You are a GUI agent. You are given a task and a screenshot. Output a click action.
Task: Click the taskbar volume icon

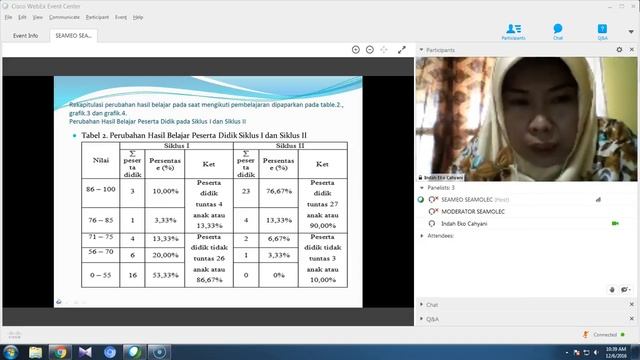(596, 352)
